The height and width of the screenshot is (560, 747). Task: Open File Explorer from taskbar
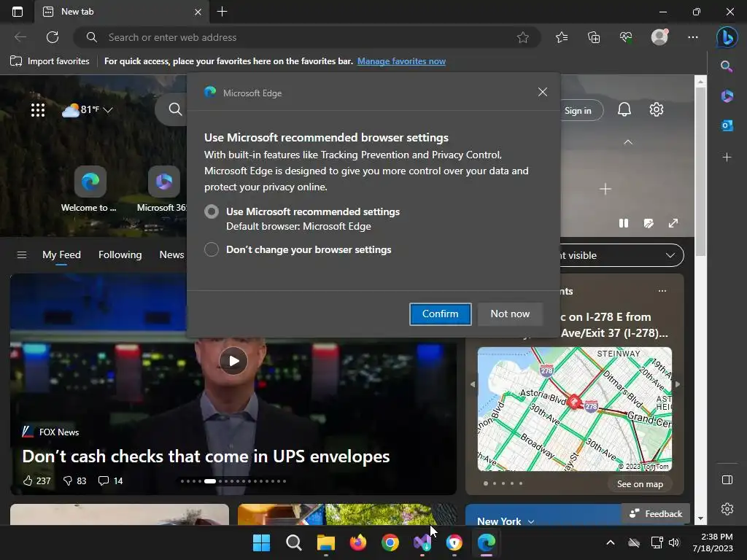pyautogui.click(x=326, y=542)
